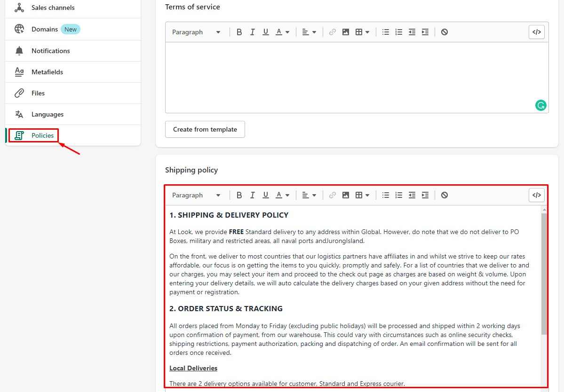Open Notifications settings in the sidebar
The image size is (564, 392).
click(x=50, y=51)
